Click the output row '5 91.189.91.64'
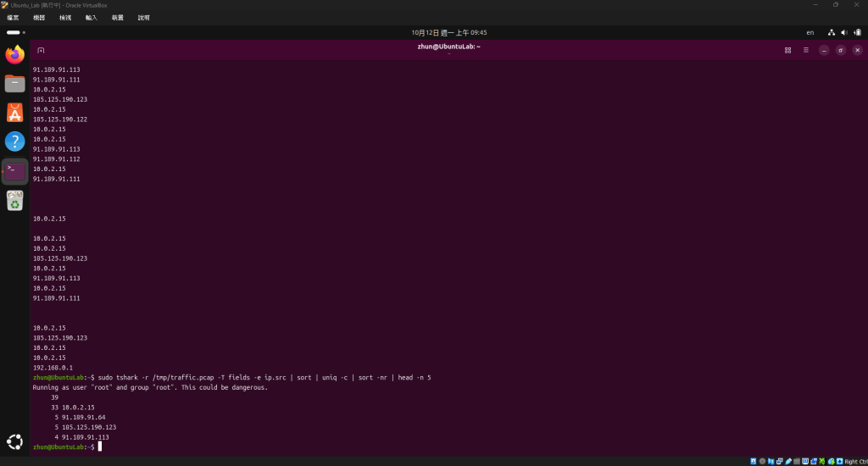Screen dimensions: 868x466 [80, 418]
